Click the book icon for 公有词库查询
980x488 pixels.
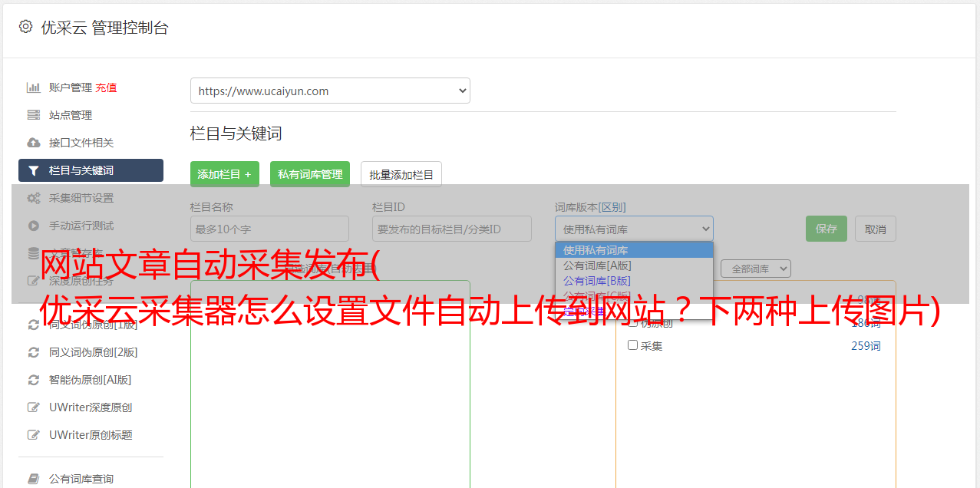click(x=33, y=479)
